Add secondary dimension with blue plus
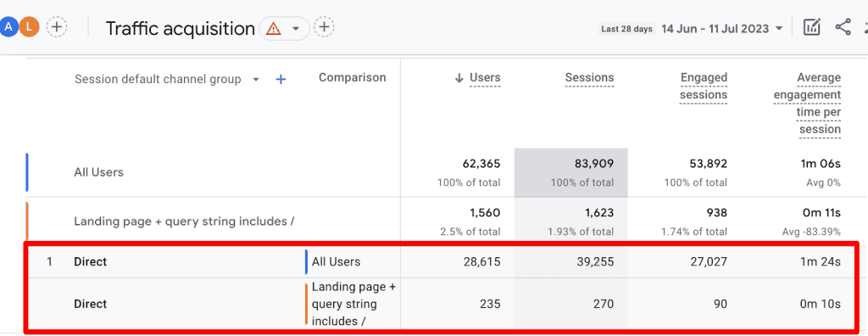Screen dimensions: 868x336 [x=281, y=80]
